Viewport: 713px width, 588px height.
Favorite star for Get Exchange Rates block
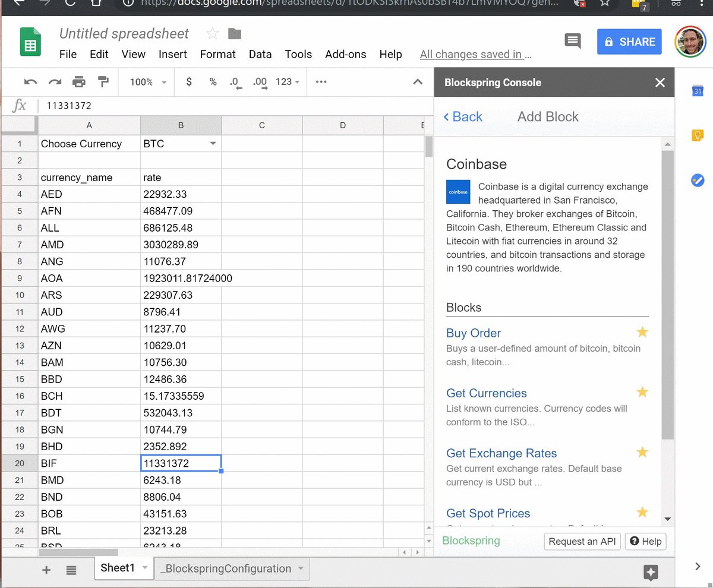642,452
